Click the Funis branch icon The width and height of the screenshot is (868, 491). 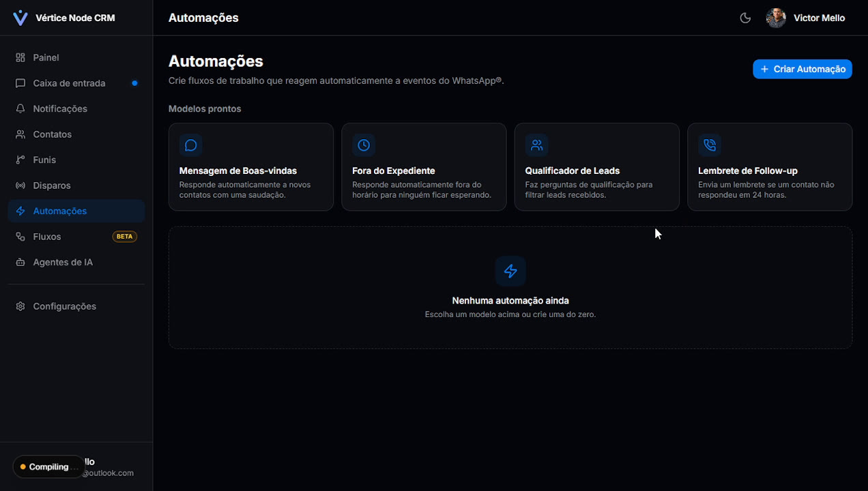[x=20, y=160]
